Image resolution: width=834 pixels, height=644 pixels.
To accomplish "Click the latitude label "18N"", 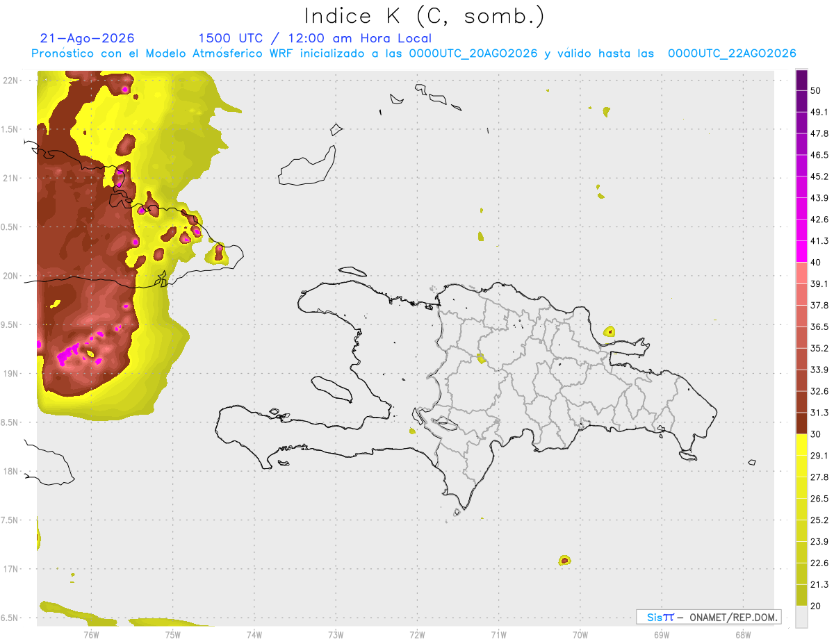I will point(10,472).
